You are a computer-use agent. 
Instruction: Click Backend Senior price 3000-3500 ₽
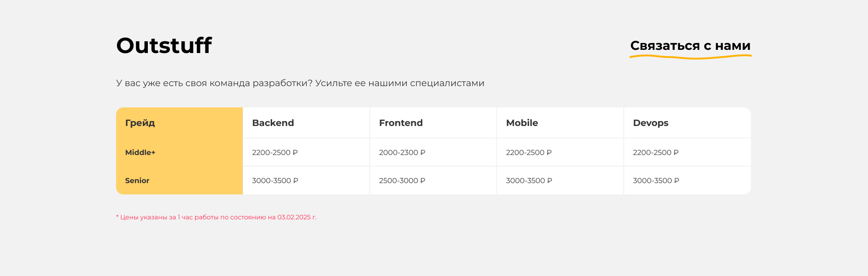pos(275,180)
